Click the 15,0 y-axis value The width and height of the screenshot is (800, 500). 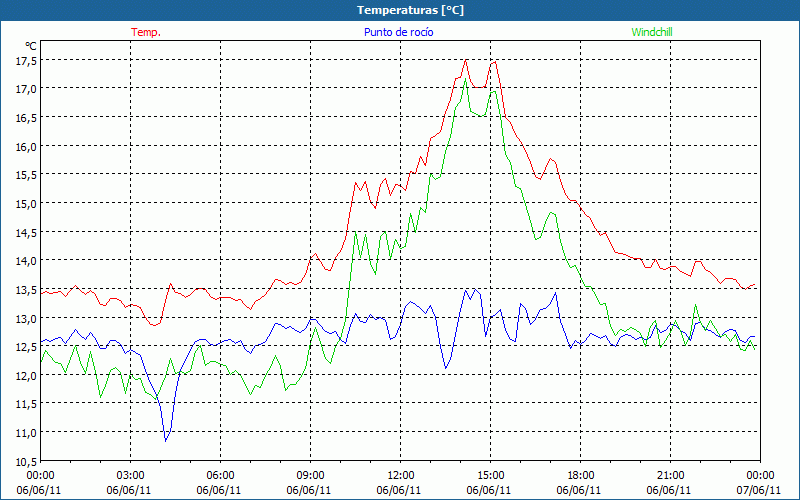pyautogui.click(x=26, y=204)
